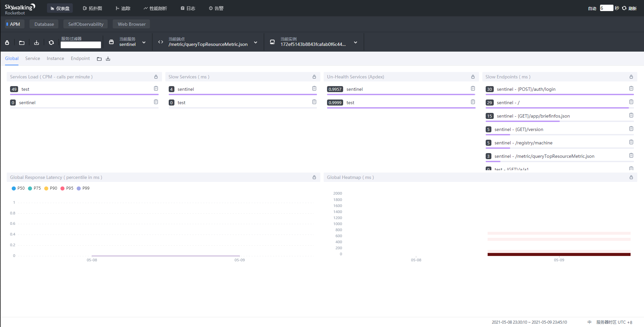Toggle P95 series in latency legend
The height and width of the screenshot is (327, 644).
[x=67, y=188]
